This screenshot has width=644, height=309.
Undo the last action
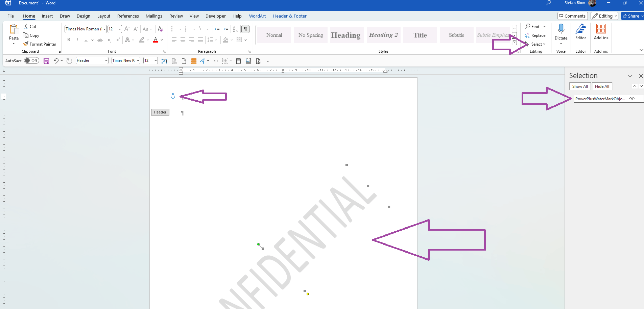click(x=56, y=61)
